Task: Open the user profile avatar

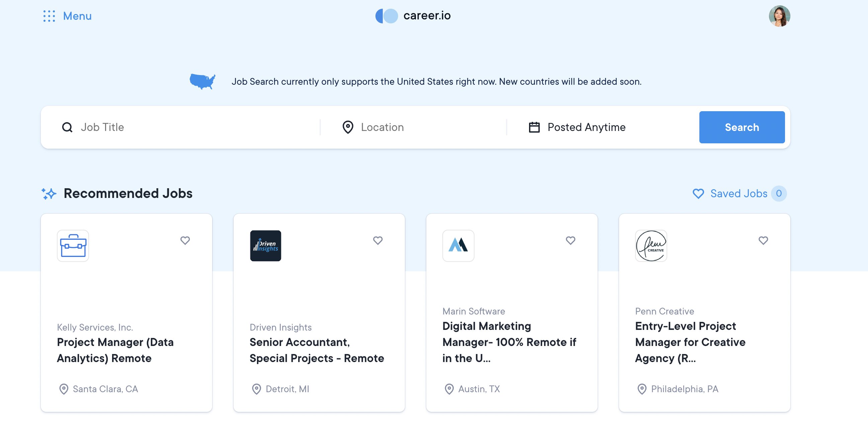Action: click(x=779, y=16)
